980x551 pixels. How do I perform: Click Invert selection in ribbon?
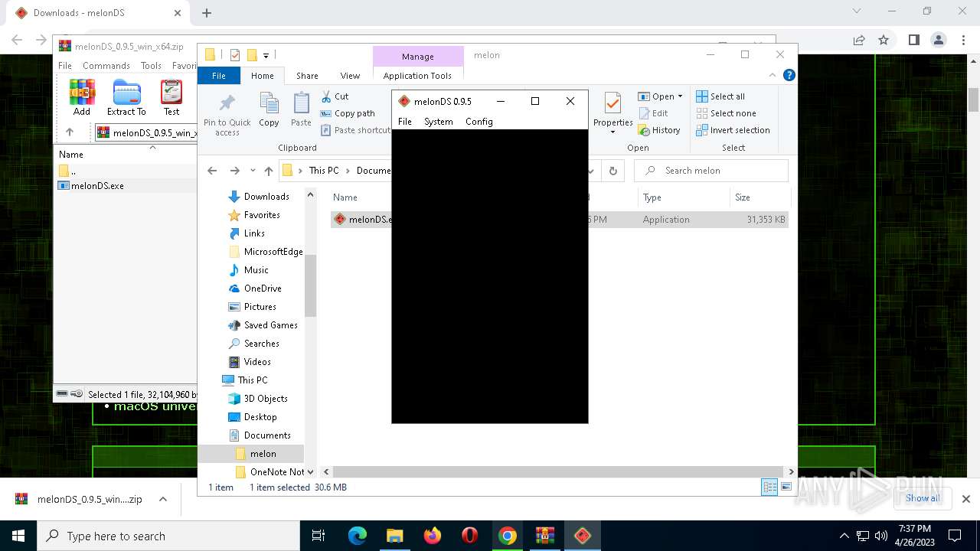pyautogui.click(x=733, y=130)
